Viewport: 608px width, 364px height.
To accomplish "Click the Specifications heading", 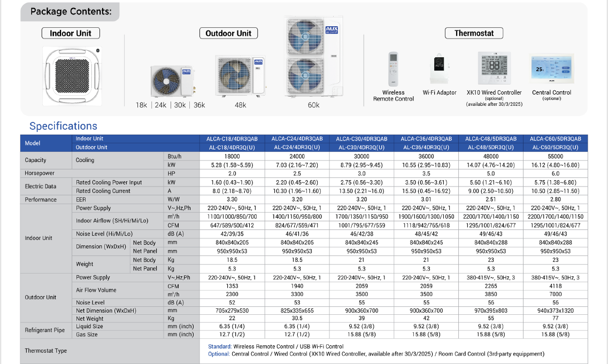I will pos(63,126).
